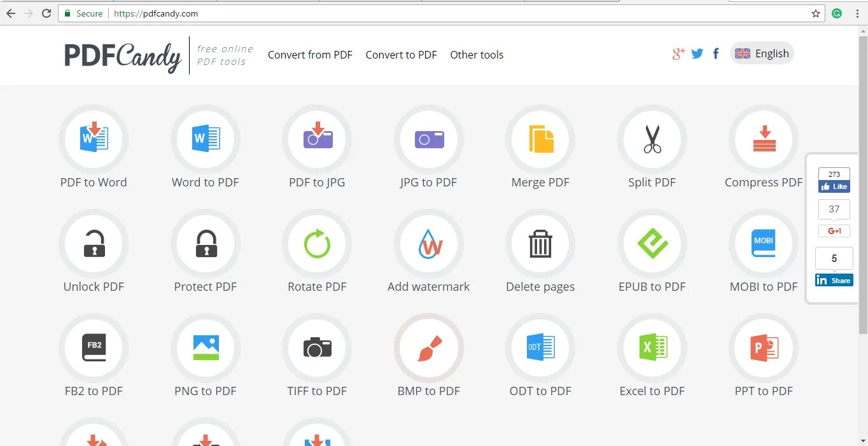868x446 pixels.
Task: Open the Compress PDF icon
Action: click(764, 139)
